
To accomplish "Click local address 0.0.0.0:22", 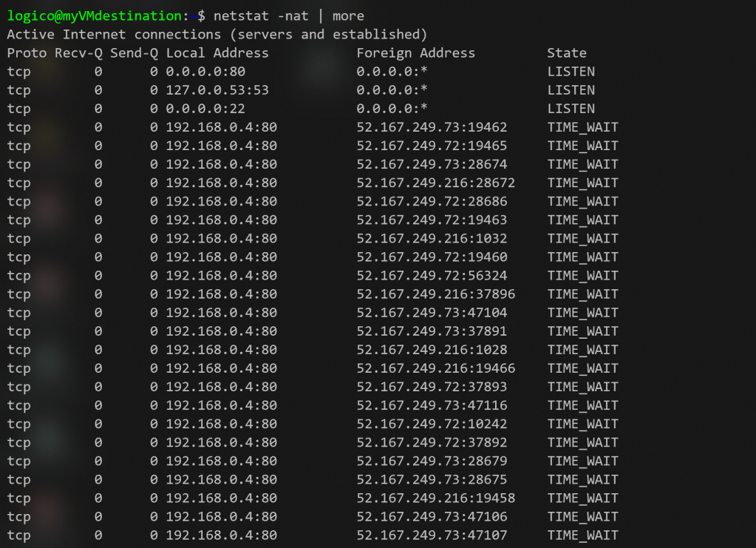I will [205, 109].
